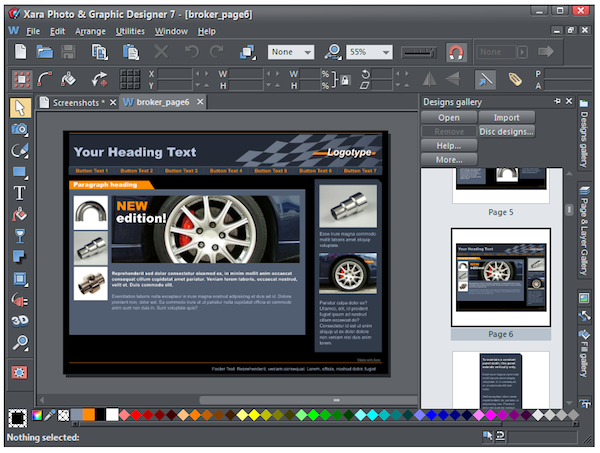Click the Undo arrow
Viewport: 600px width, 453px height.
[x=192, y=51]
